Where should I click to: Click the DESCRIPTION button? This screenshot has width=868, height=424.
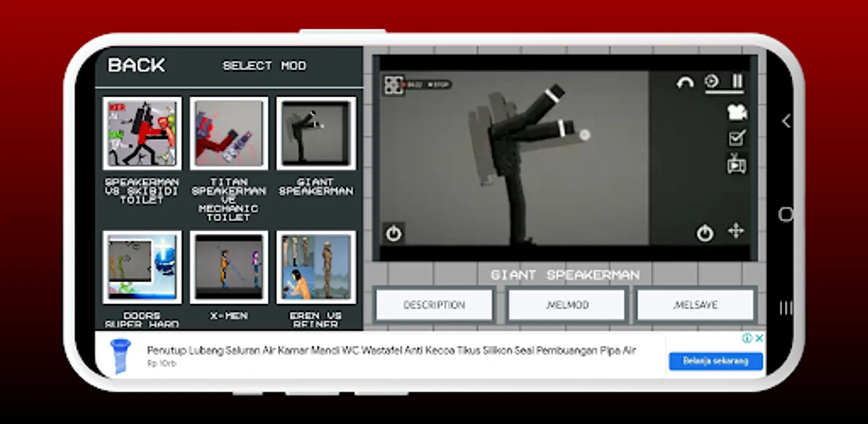tap(434, 305)
